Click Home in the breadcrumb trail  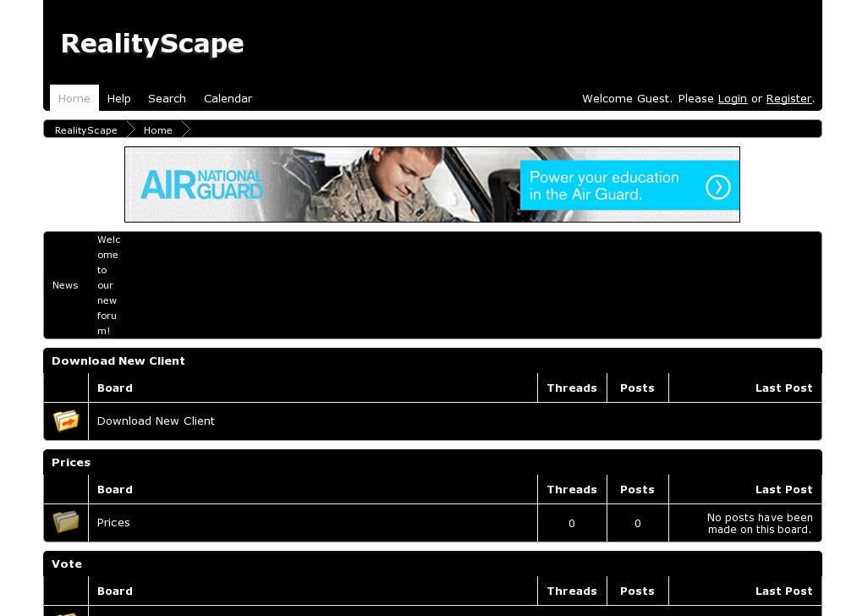tap(157, 129)
